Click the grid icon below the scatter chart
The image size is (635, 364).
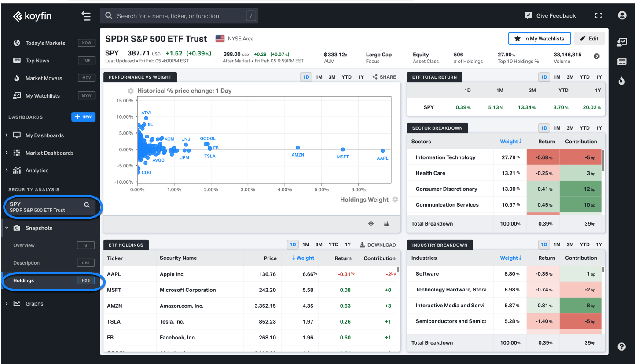pos(386,224)
